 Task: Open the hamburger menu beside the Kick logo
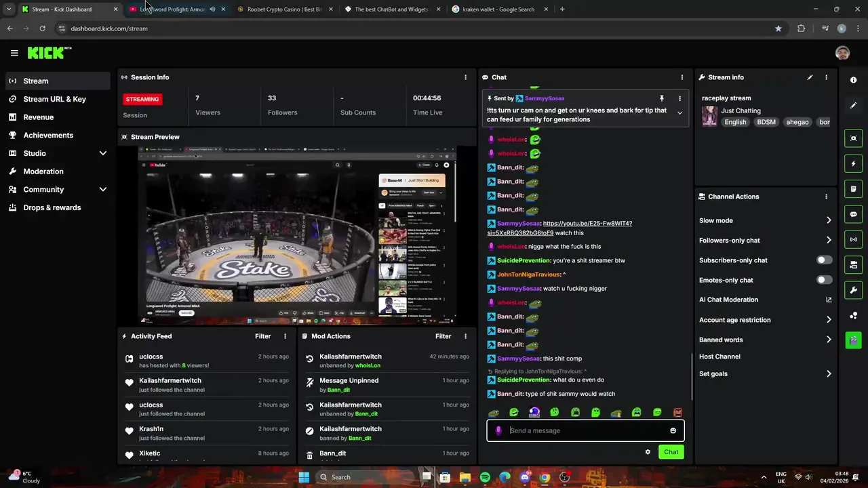click(14, 53)
